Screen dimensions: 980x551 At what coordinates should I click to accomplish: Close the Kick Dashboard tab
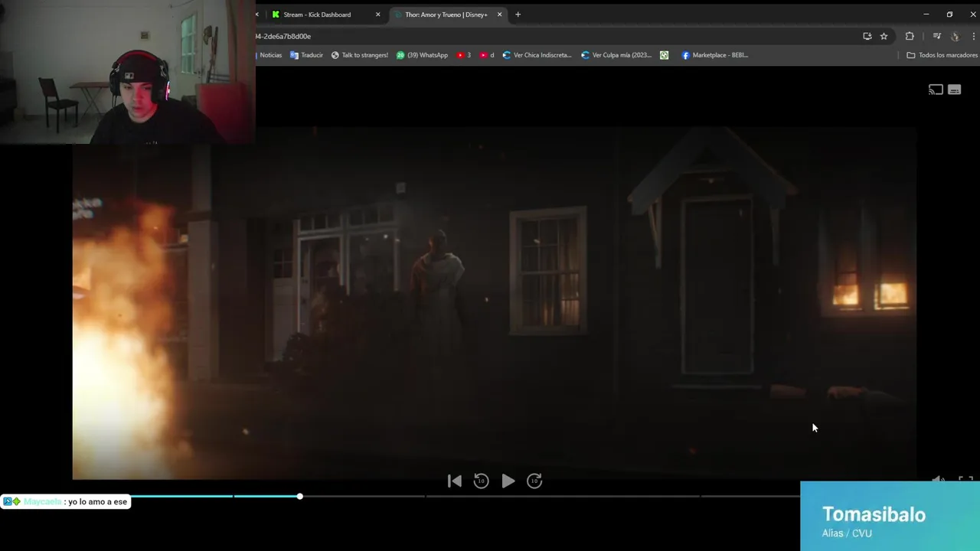click(377, 15)
